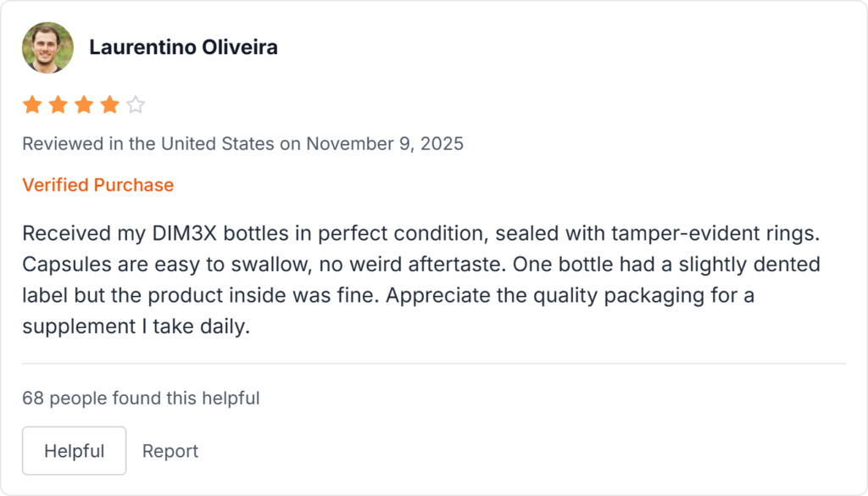
Task: Click the third filled rating star
Action: [x=84, y=105]
